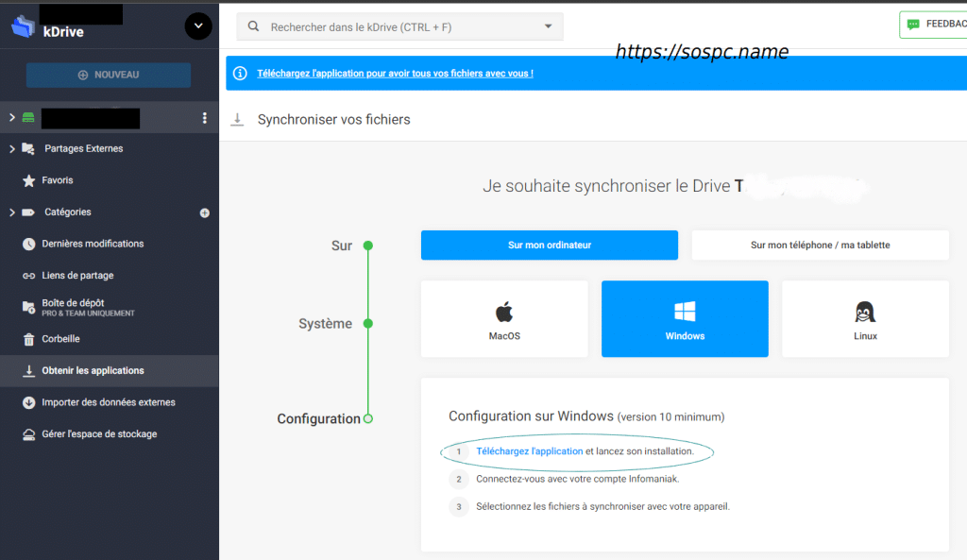Click the Système step marker dot
The height and width of the screenshot is (560, 967).
click(x=368, y=323)
